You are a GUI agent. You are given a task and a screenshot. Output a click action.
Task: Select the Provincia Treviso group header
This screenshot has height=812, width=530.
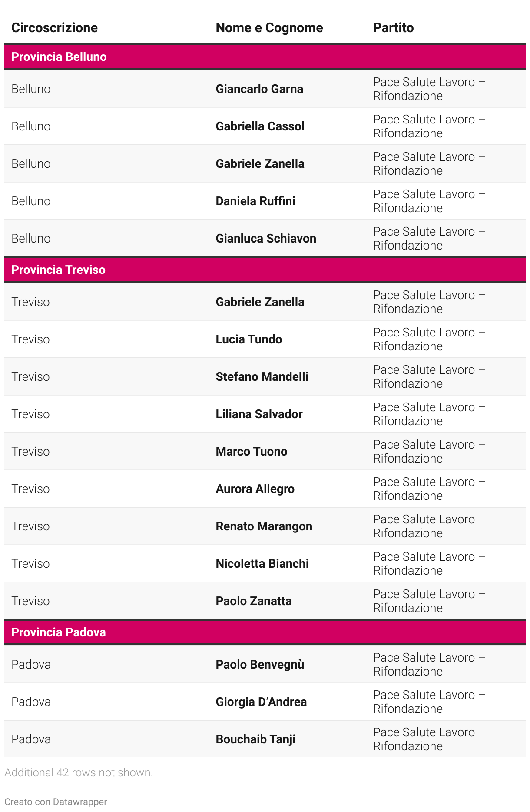58,270
